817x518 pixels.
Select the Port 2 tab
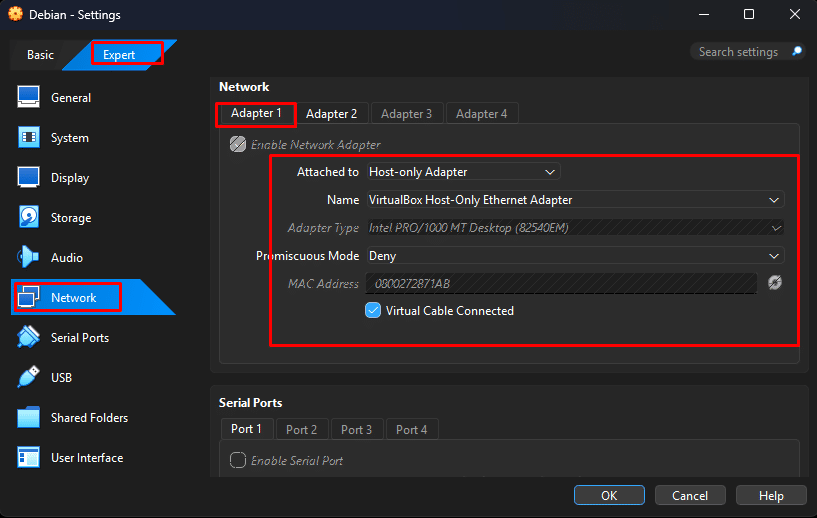click(302, 429)
